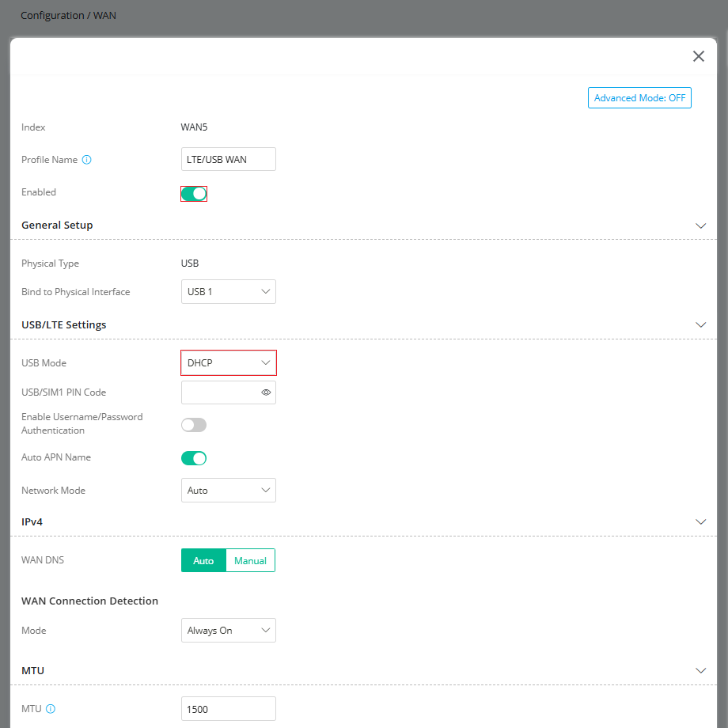Open the Network Mode dropdown
The height and width of the screenshot is (728, 728).
(229, 491)
